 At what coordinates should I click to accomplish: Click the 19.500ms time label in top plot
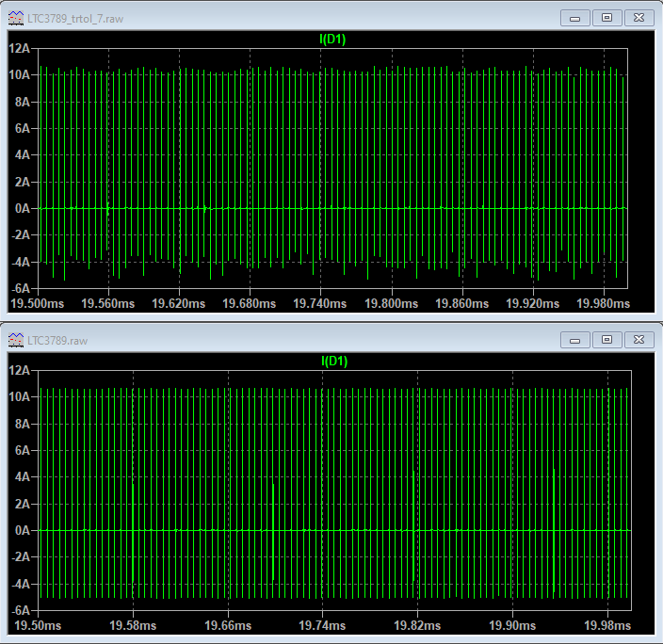(38, 303)
